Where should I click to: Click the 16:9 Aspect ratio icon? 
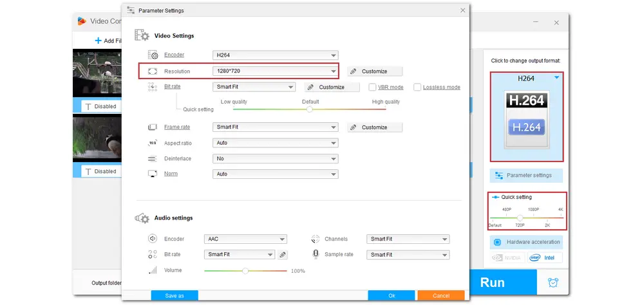tap(153, 143)
